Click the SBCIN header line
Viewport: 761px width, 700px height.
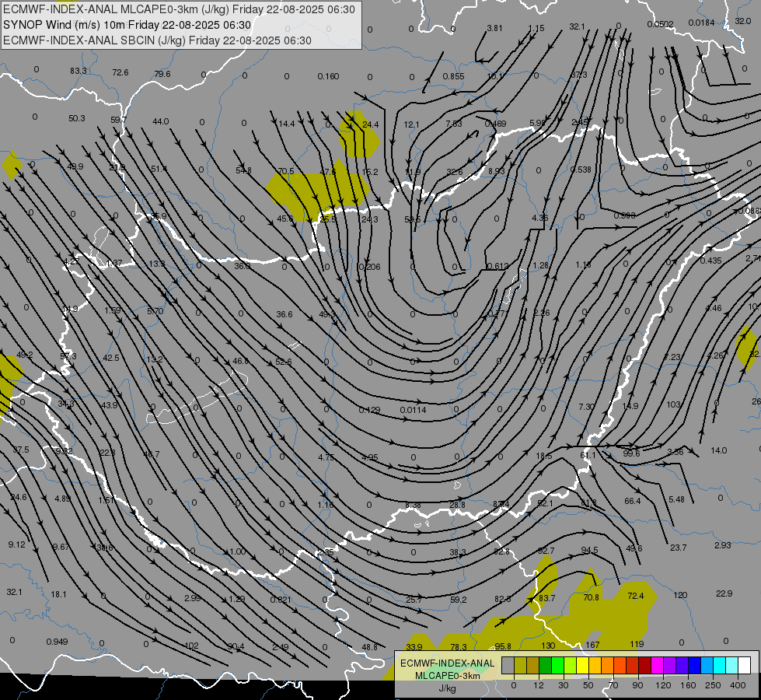pos(157,40)
